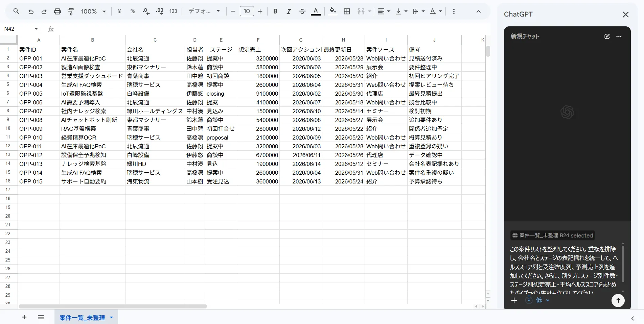The width and height of the screenshot is (644, 324).
Task: Click the formula bar fx icon
Action: pos(51,29)
